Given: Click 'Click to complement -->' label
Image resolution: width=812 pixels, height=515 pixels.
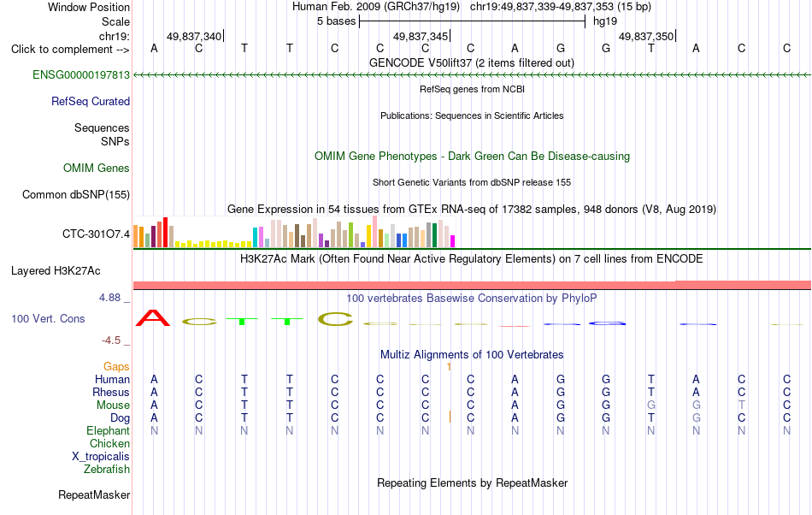Looking at the screenshot, I should click(x=70, y=50).
